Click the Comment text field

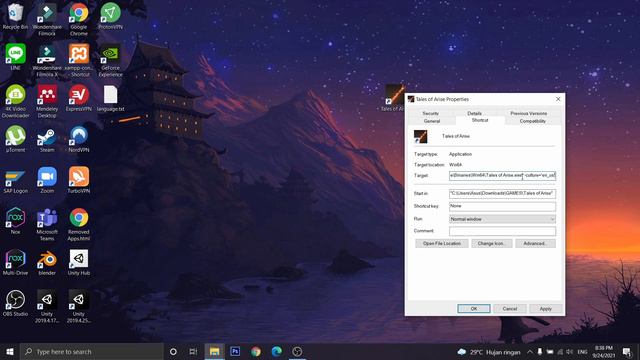(502, 231)
